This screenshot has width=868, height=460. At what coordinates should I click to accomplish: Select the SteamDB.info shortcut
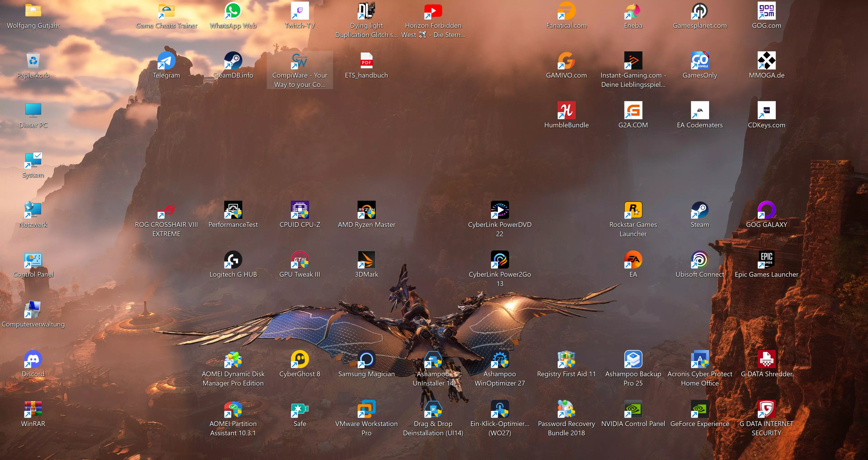coord(233,61)
